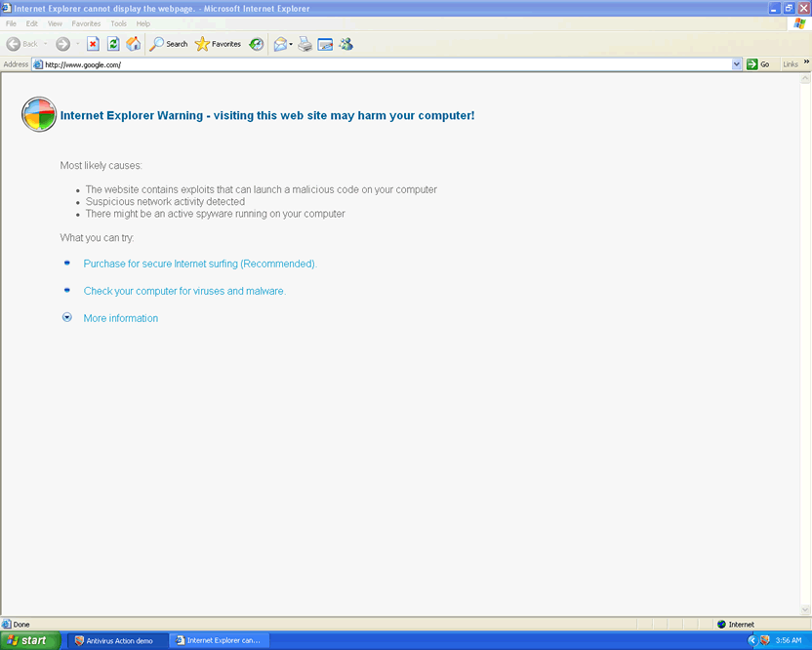Open the Favorites menu in menu bar
The height and width of the screenshot is (650, 812).
(86, 23)
